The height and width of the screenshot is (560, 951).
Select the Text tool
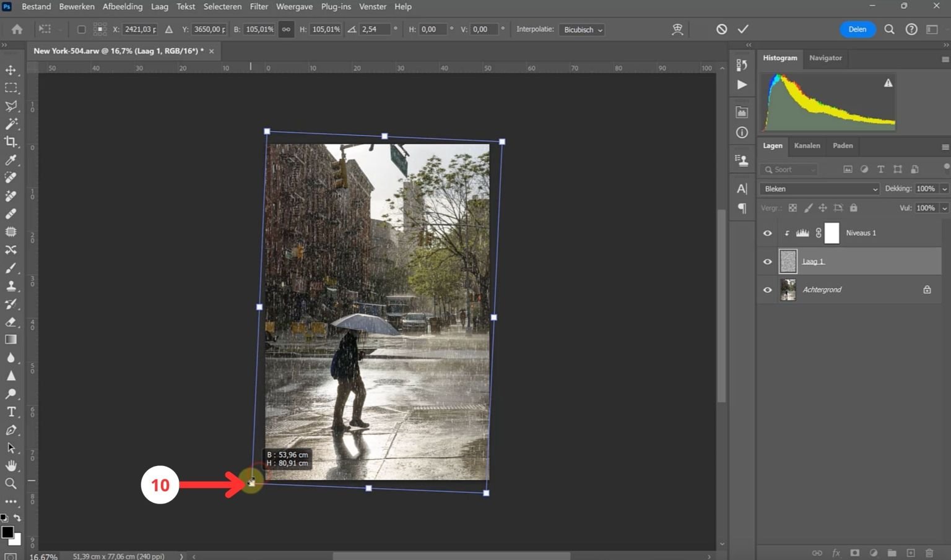[11, 411]
